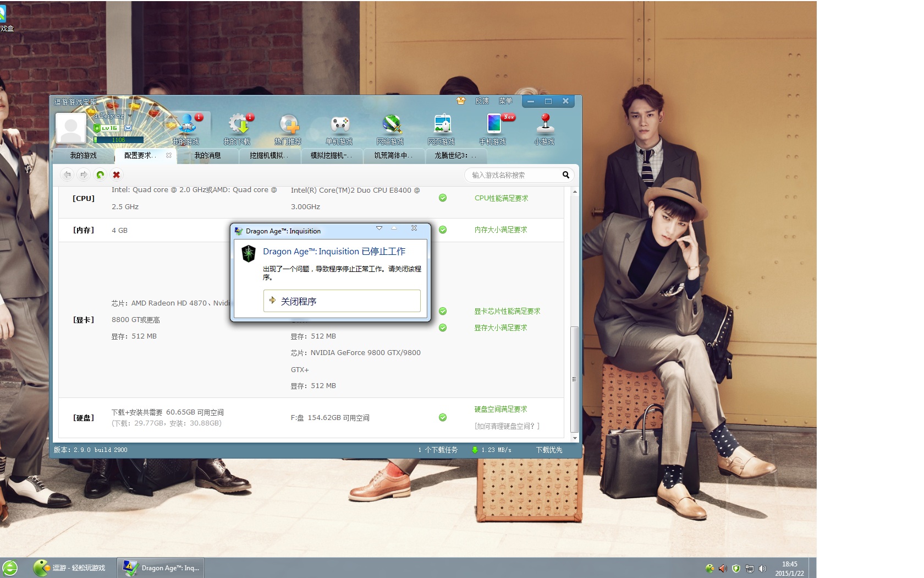Open 单机游戏 gamepad icon

pyautogui.click(x=340, y=125)
